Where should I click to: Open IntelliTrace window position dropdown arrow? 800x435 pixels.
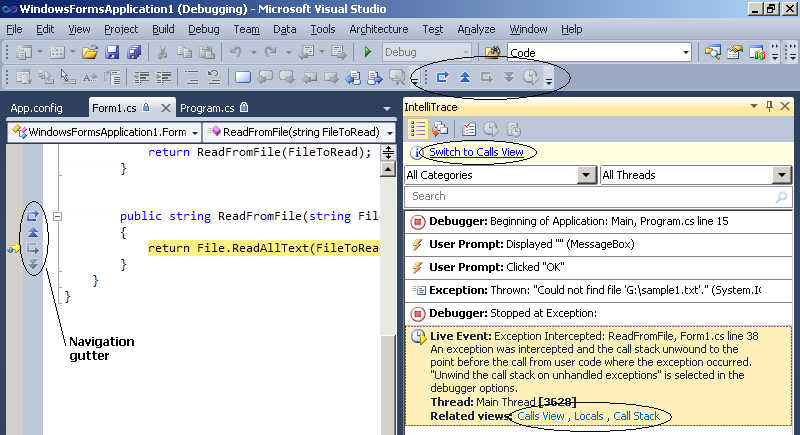point(754,106)
